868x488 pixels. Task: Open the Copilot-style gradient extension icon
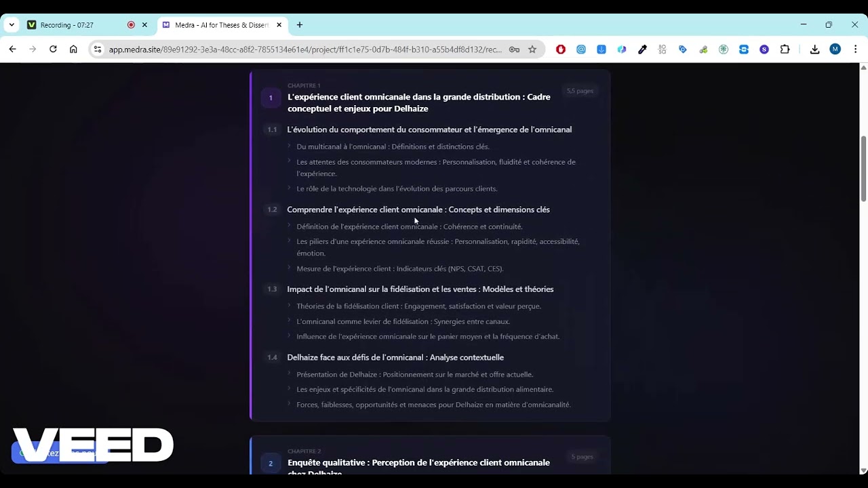622,49
